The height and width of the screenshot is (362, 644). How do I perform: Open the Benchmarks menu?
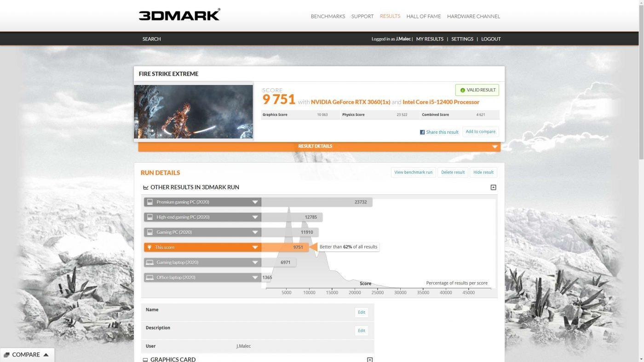pos(328,16)
